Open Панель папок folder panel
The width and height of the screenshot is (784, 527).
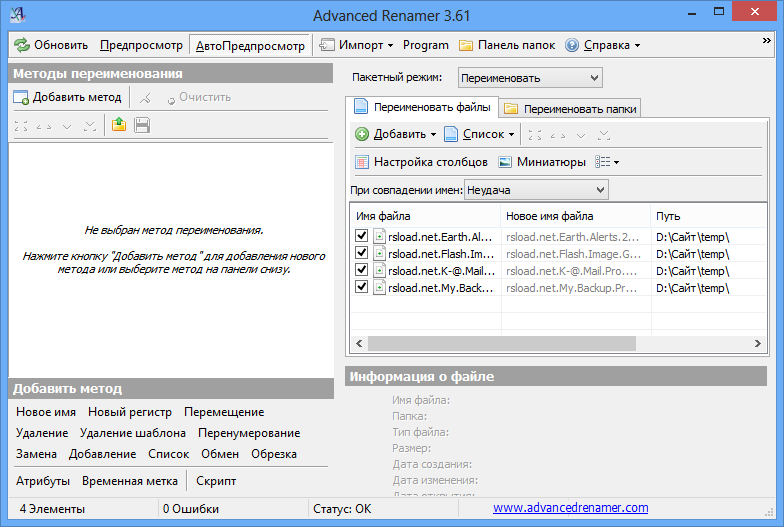coord(507,45)
